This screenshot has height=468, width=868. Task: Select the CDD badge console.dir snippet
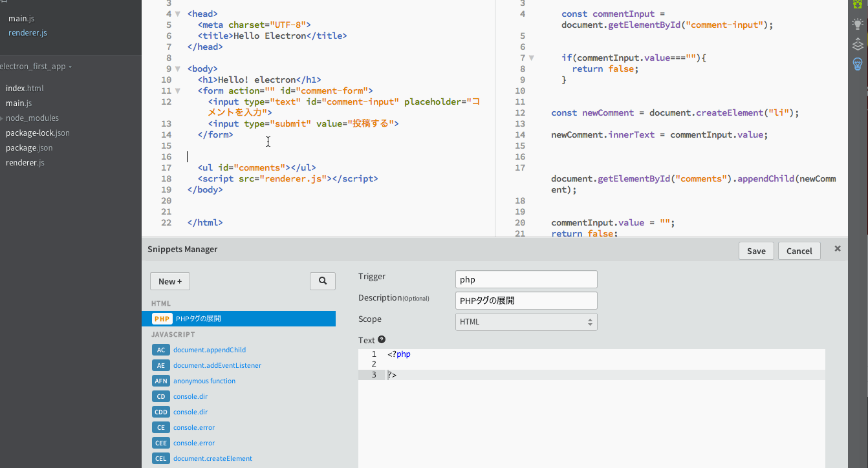162,412
